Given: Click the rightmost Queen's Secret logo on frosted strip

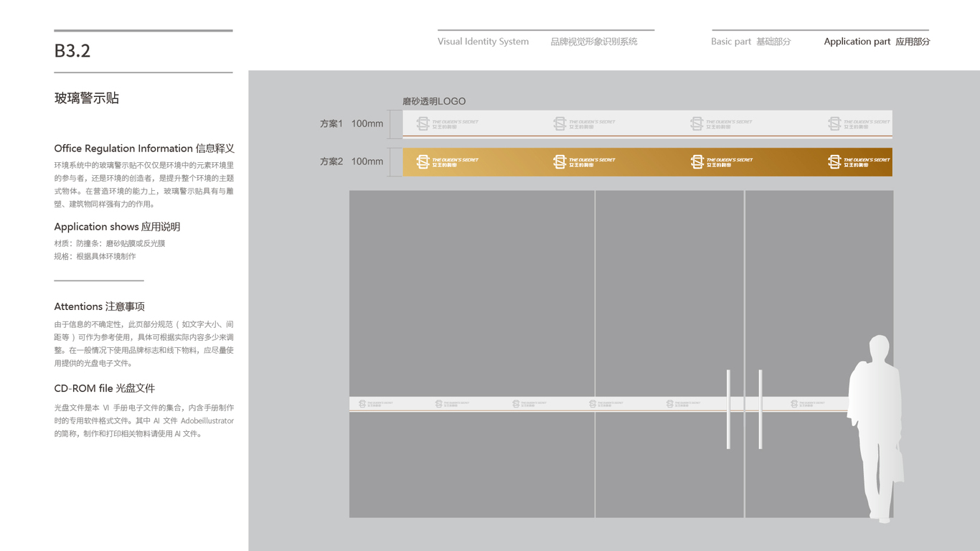Looking at the screenshot, I should point(859,123).
